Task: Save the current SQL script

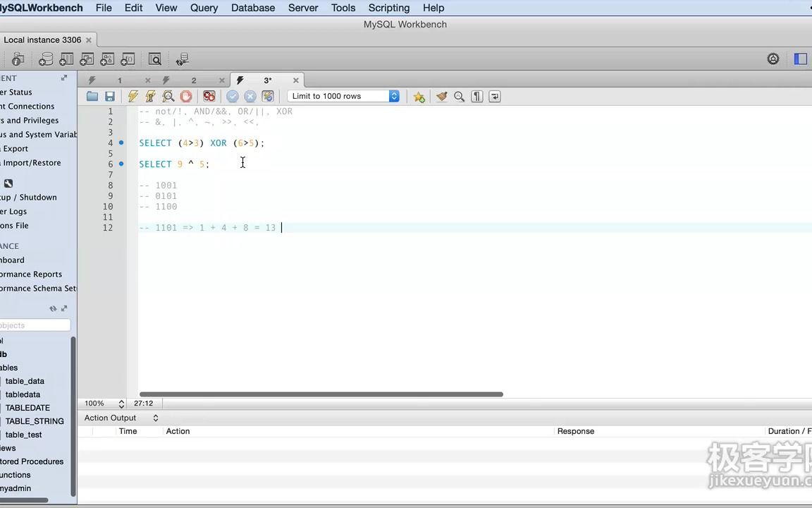Action: point(110,96)
